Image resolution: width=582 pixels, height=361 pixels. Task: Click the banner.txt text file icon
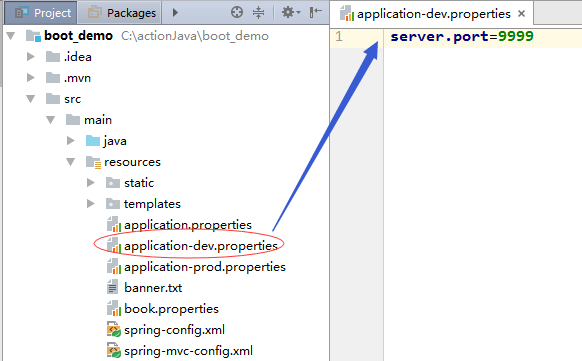coord(113,288)
